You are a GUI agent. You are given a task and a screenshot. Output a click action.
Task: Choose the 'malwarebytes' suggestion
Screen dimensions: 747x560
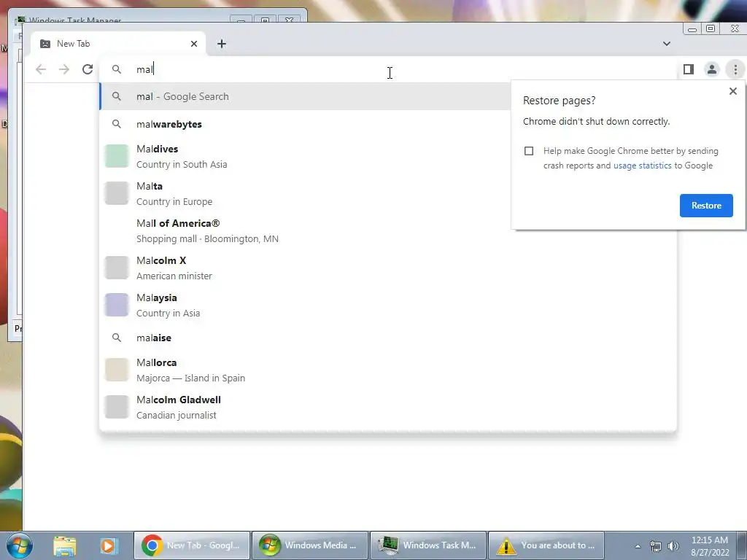305,124
